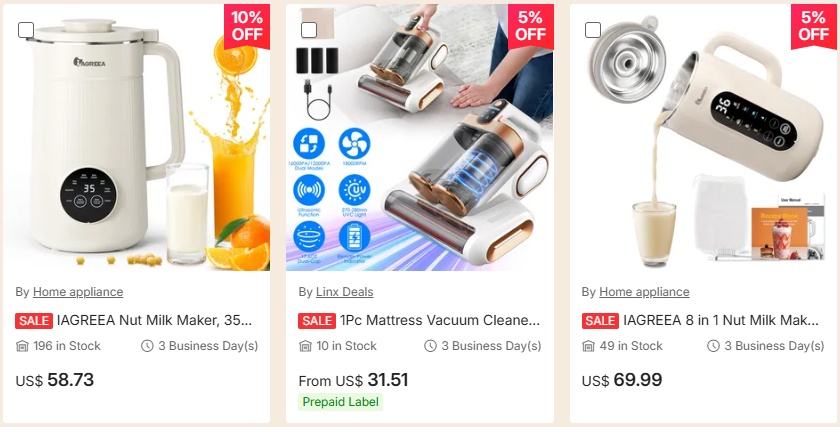
Task: Open 1Pc Mattress Vacuum Cleaner product title
Action: click(x=440, y=320)
